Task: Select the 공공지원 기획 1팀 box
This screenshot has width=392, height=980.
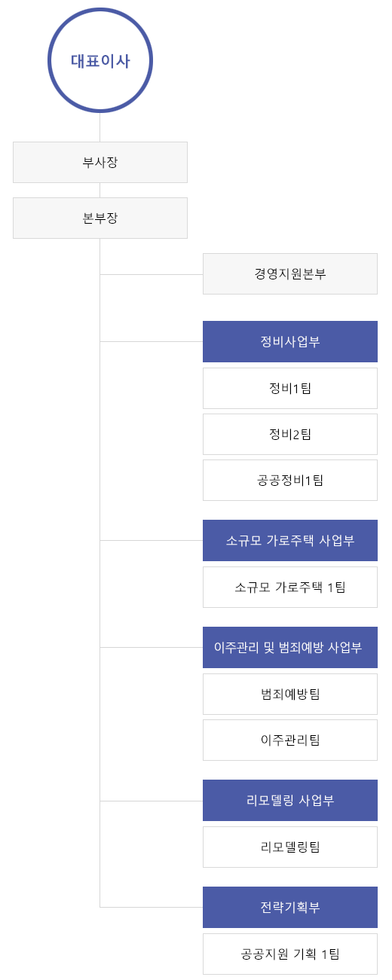Action: click(290, 954)
